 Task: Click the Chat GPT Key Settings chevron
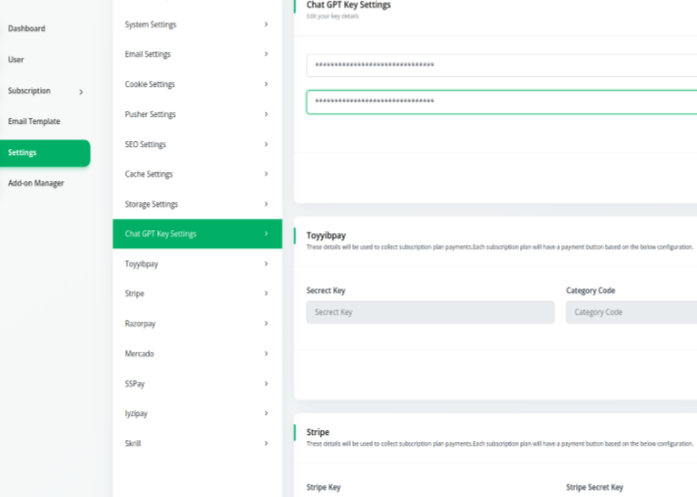(x=266, y=234)
